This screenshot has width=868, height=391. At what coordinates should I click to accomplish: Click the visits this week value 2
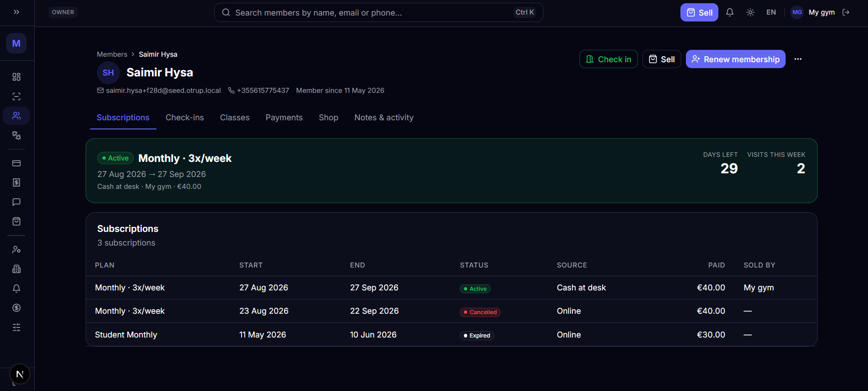click(801, 169)
